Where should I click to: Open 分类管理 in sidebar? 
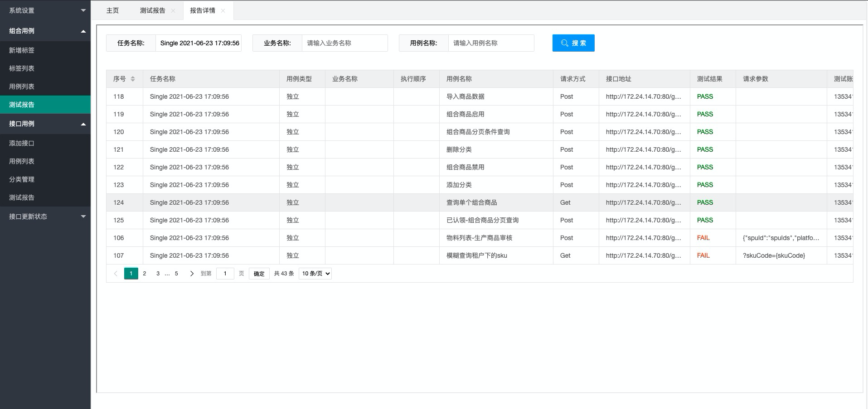click(45, 179)
